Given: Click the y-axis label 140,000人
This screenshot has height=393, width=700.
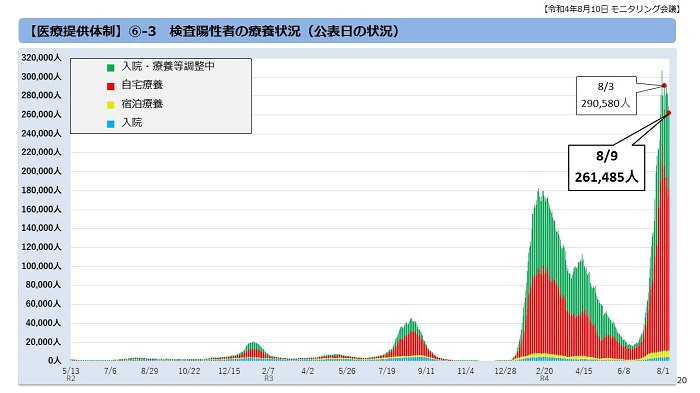Looking at the screenshot, I should point(41,228).
